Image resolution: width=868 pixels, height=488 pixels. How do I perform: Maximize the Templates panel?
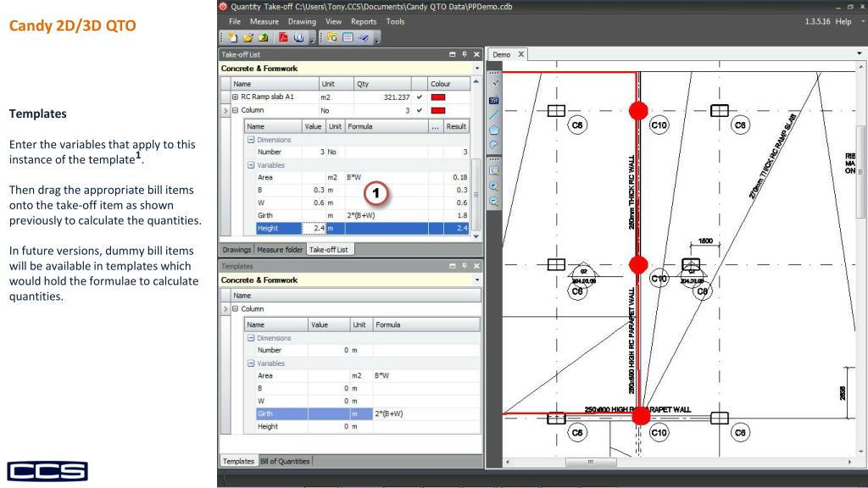coord(453,266)
